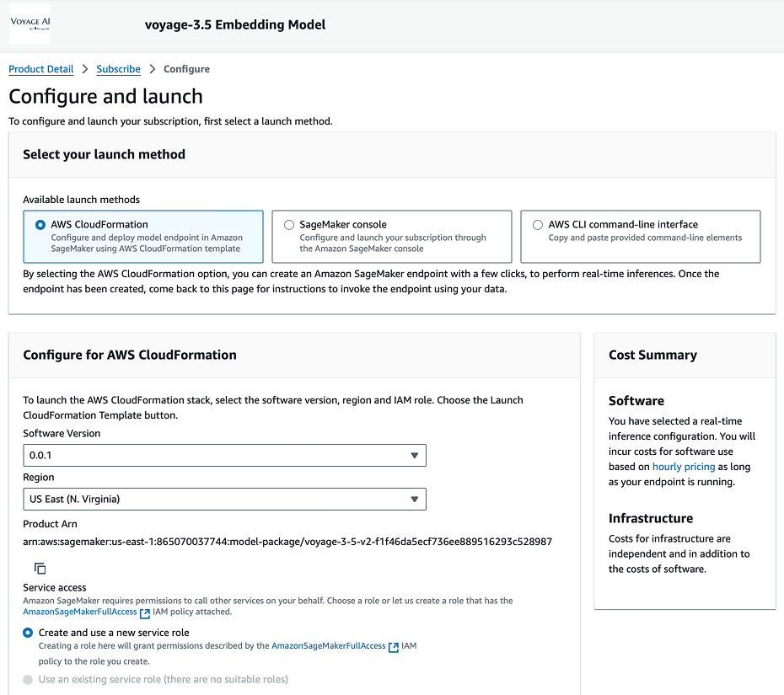Click the Configure for AWS CloudFormation heading
This screenshot has width=784, height=695.
coord(130,355)
